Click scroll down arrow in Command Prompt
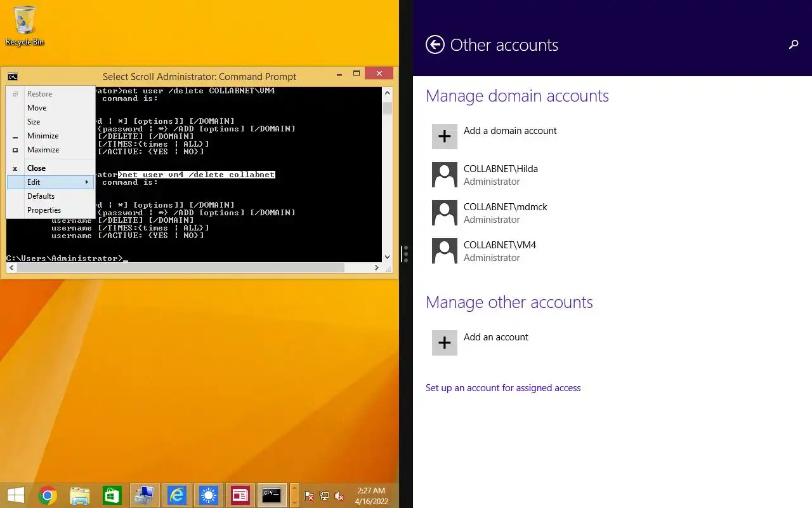This screenshot has width=812, height=508. [x=388, y=257]
